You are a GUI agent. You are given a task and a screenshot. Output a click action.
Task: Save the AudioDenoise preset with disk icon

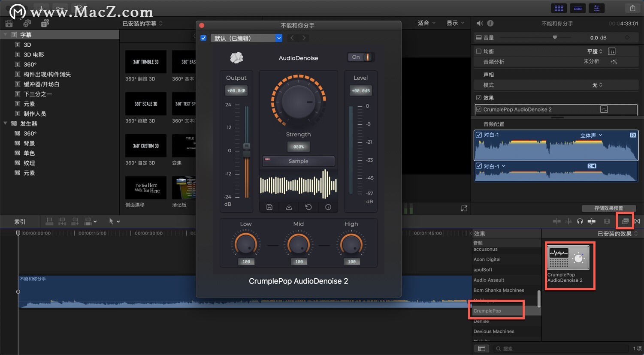pos(269,207)
